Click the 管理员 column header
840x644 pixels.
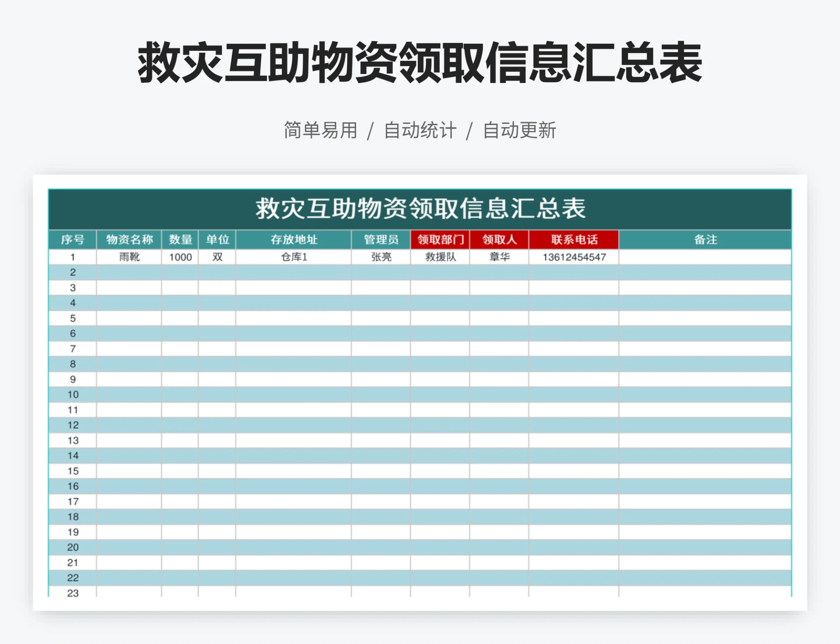pos(380,239)
